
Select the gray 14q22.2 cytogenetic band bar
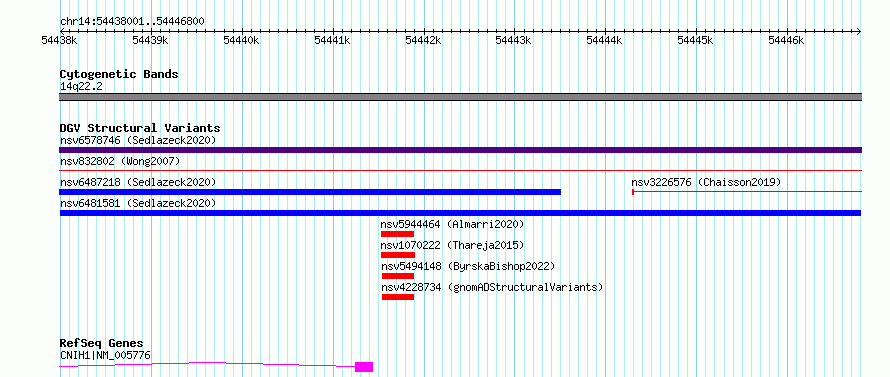point(460,97)
